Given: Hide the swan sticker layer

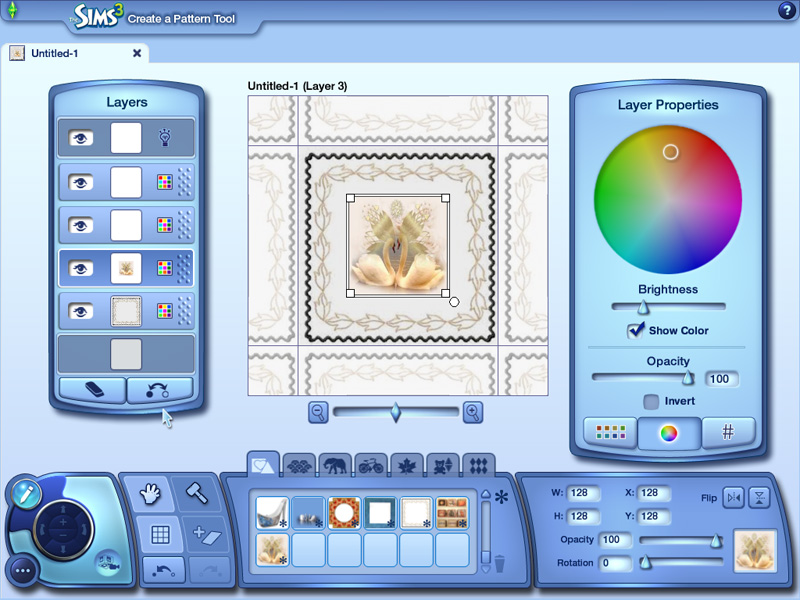Looking at the screenshot, I should [81, 268].
